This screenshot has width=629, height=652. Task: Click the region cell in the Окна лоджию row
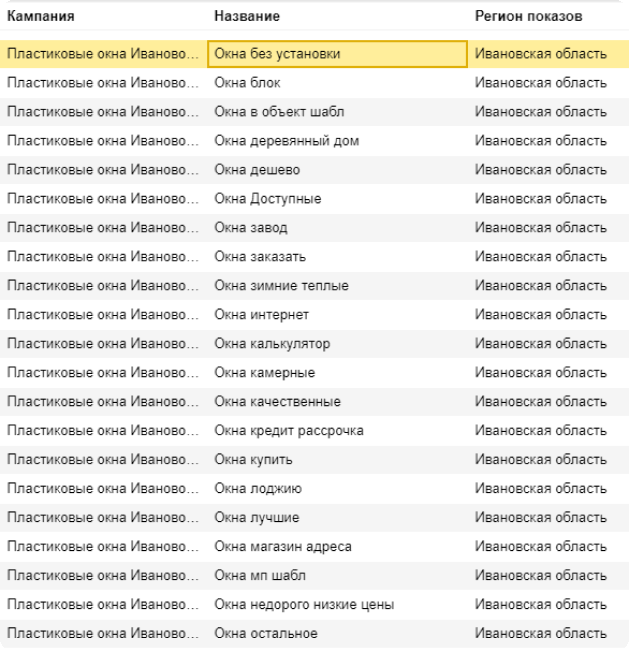click(x=540, y=489)
